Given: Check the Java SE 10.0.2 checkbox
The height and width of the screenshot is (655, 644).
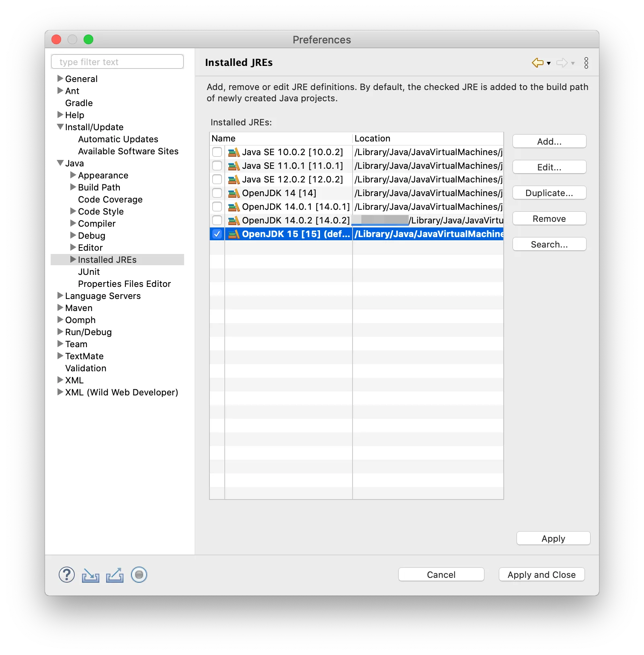Looking at the screenshot, I should [x=217, y=152].
